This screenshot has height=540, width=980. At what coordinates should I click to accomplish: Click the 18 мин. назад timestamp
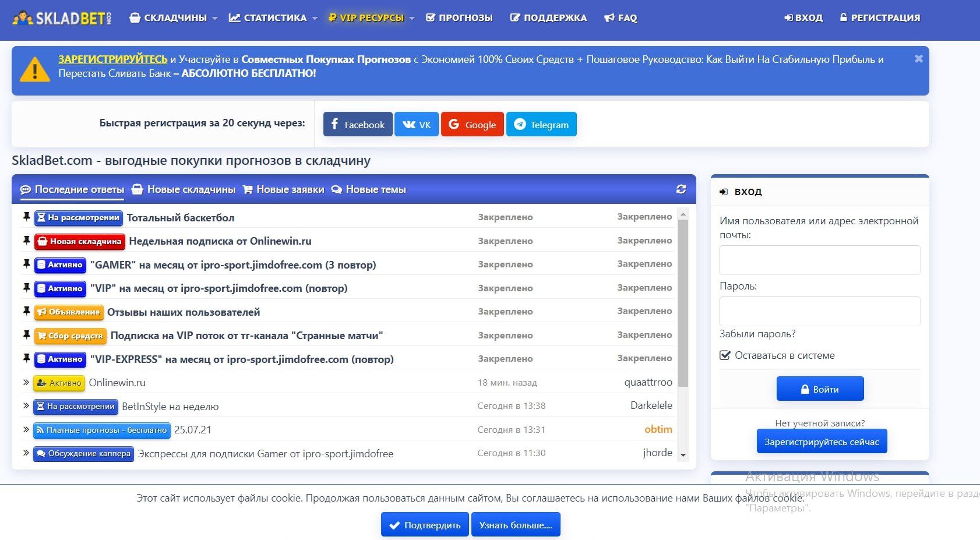[507, 383]
